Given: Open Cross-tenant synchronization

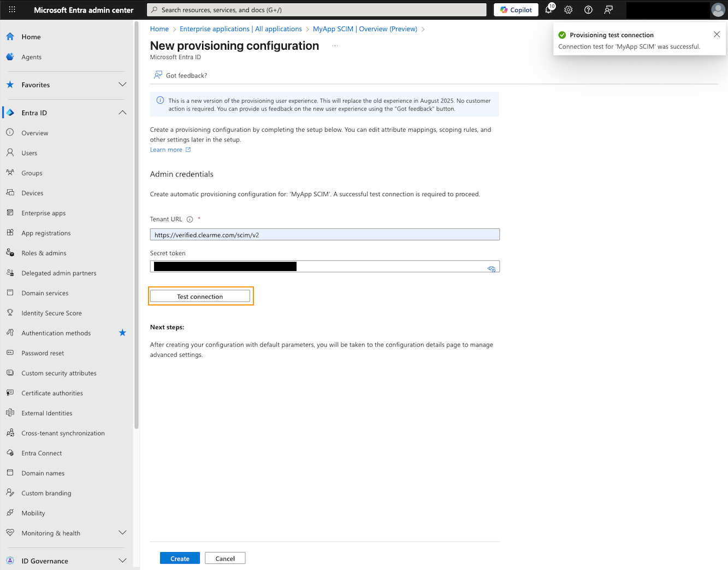Looking at the screenshot, I should [x=63, y=433].
